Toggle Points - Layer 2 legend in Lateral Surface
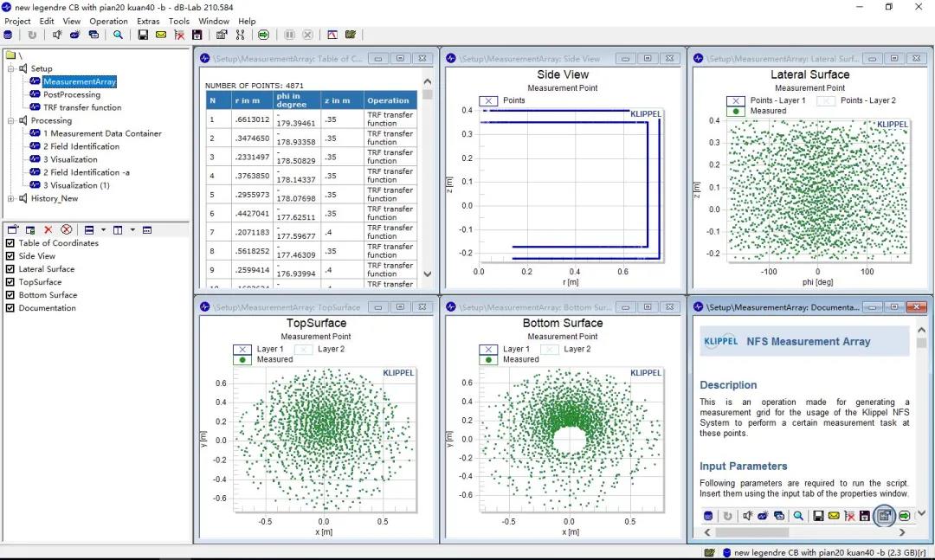Screen dimensions: 935x560 pyautogui.click(x=826, y=100)
